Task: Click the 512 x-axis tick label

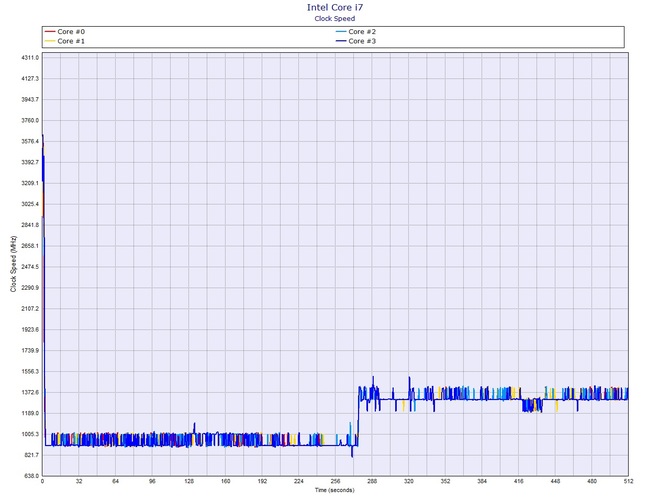Action: click(629, 481)
